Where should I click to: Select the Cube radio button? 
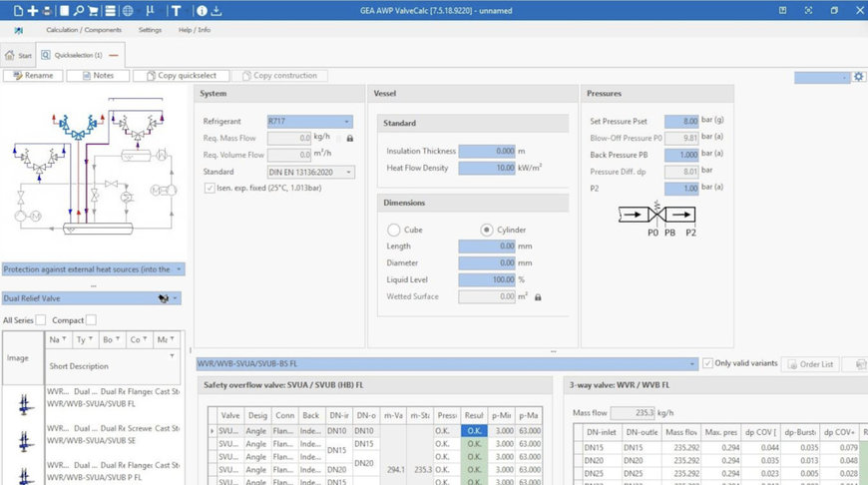pyautogui.click(x=393, y=230)
